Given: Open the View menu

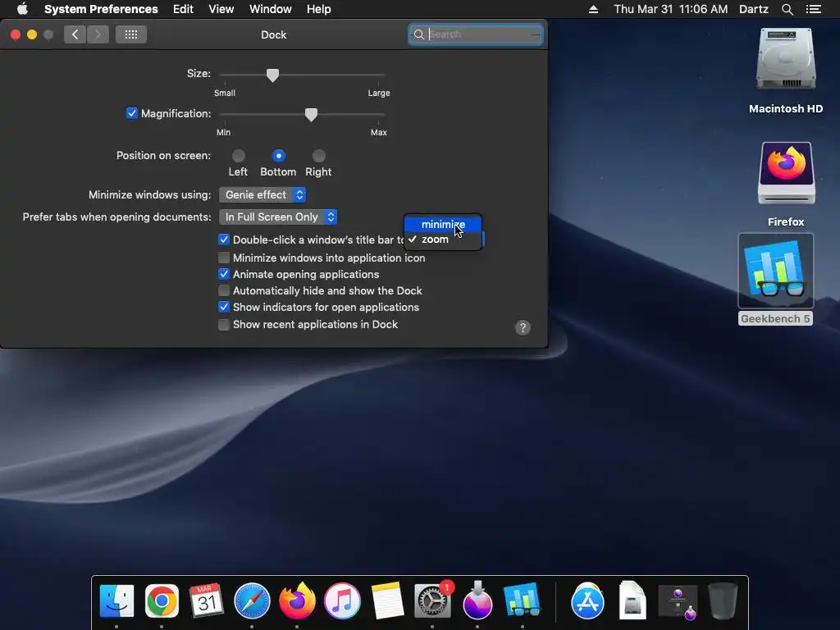Looking at the screenshot, I should 221,9.
